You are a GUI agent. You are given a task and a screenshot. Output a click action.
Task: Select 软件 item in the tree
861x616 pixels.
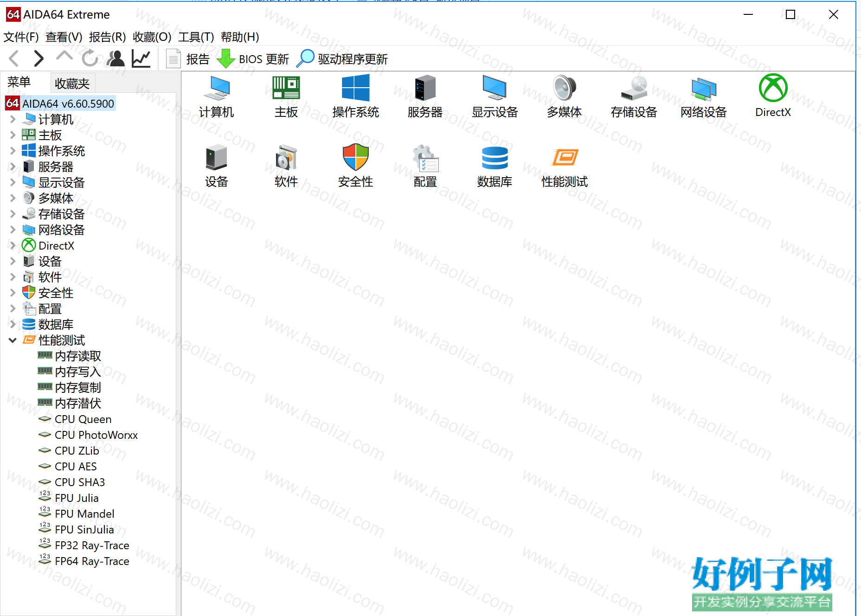[42, 277]
